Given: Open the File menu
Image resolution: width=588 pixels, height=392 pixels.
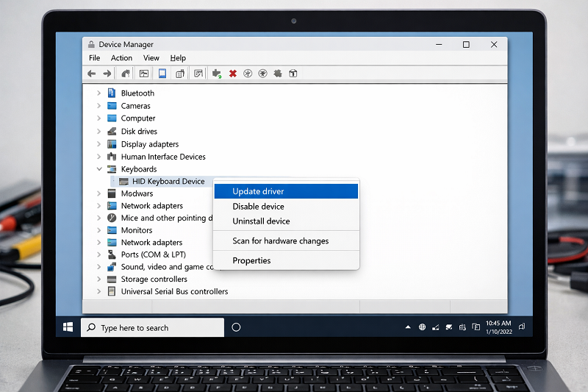Looking at the screenshot, I should [95, 58].
